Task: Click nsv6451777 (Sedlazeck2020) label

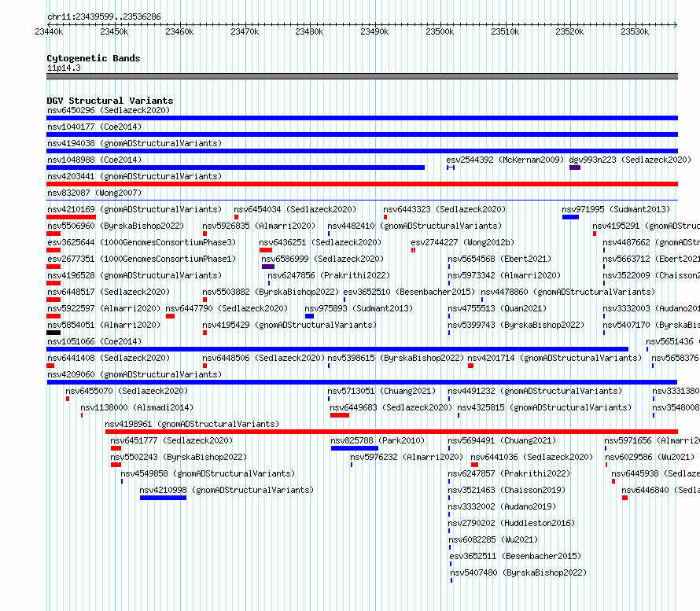Action: coord(171,440)
